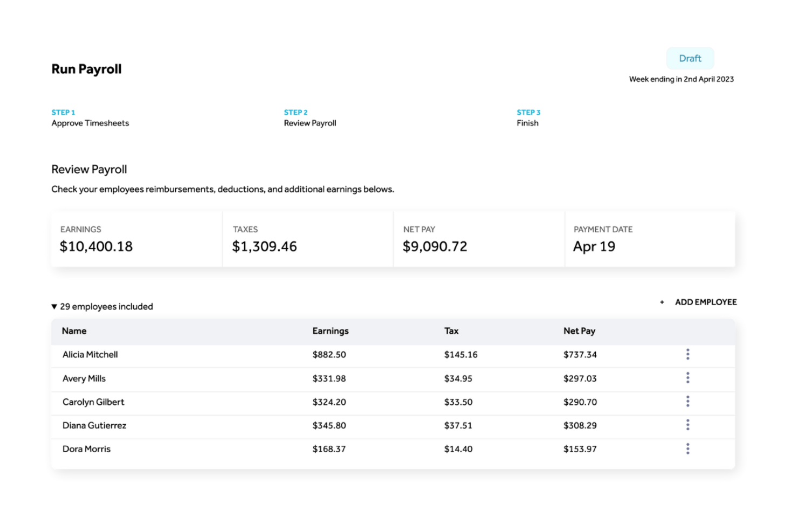Click the plus icon beside Add Employee

662,302
